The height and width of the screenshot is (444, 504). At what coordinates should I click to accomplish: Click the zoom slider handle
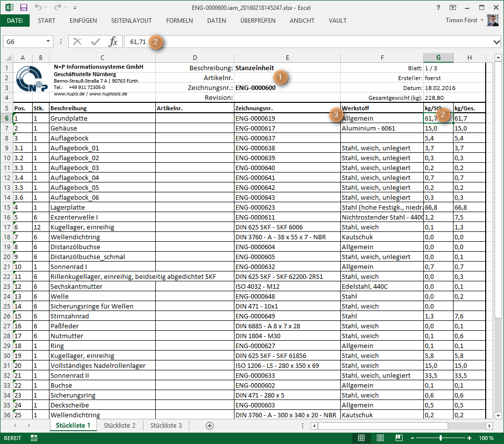(x=440, y=438)
